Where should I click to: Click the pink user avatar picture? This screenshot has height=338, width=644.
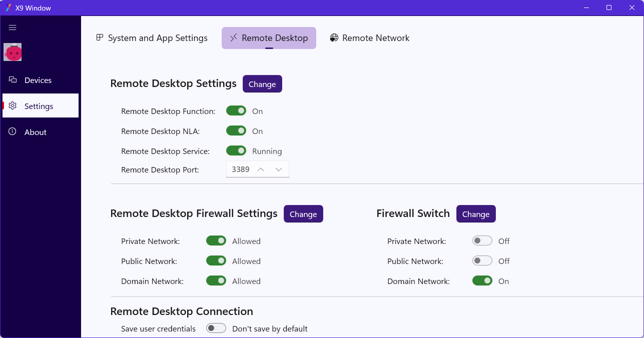(x=13, y=52)
